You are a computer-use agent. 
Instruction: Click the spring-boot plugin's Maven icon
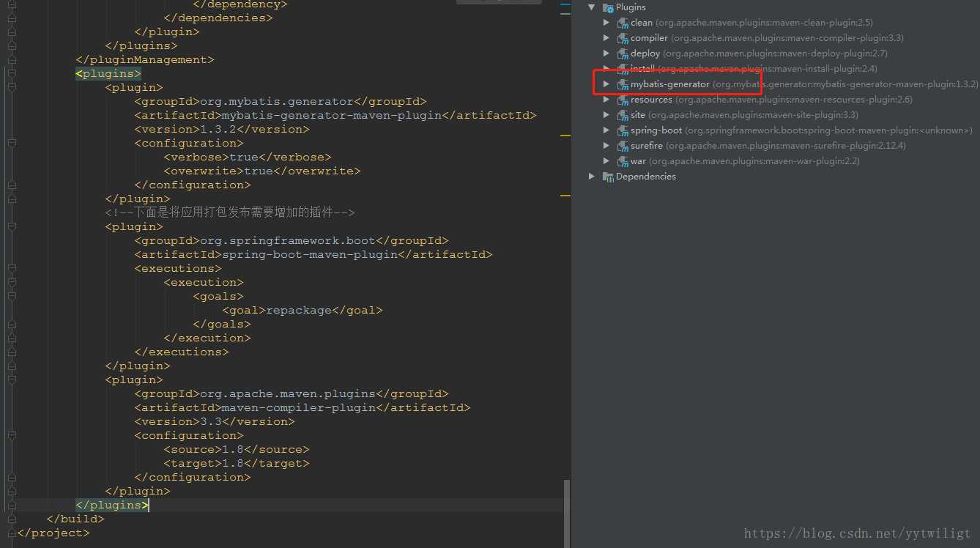click(x=623, y=130)
